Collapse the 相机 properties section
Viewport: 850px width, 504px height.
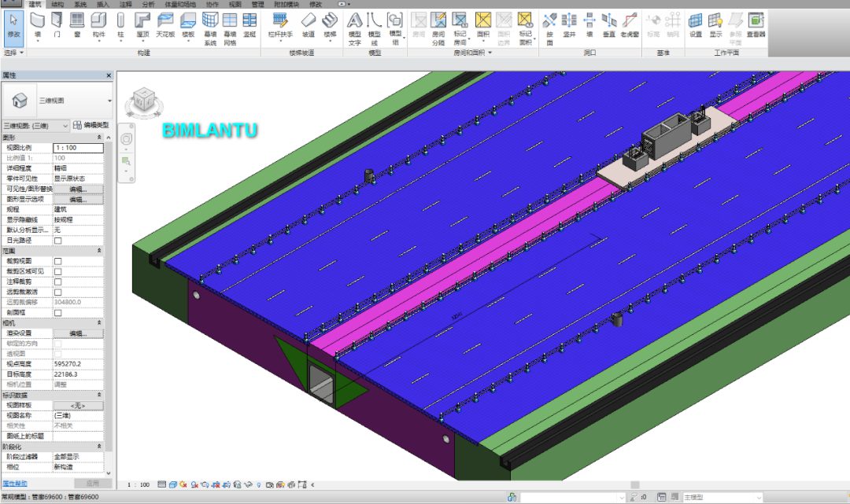[x=99, y=322]
